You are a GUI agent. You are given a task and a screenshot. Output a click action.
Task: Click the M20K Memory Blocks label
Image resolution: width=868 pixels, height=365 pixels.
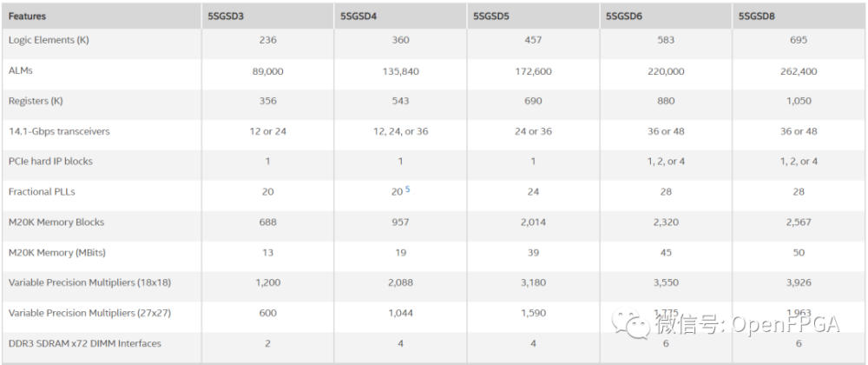pos(56,222)
